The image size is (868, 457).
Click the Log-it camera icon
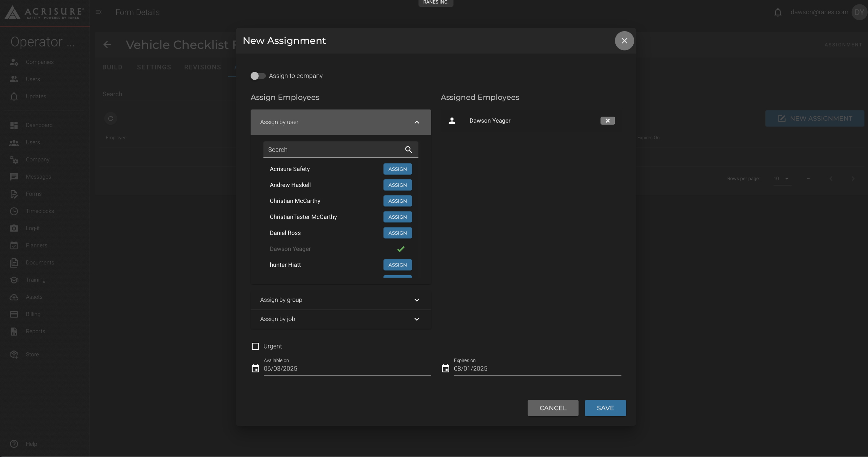14,228
